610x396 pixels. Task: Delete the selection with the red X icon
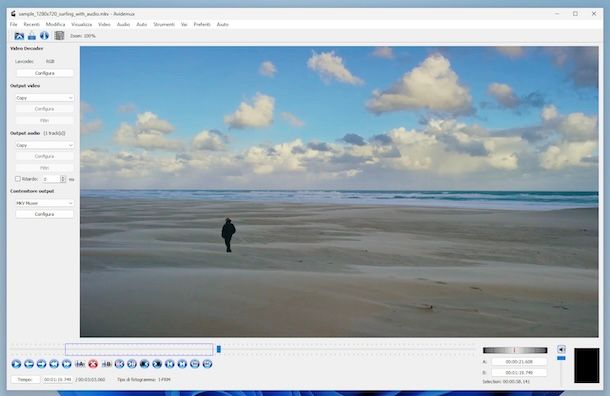[x=93, y=364]
